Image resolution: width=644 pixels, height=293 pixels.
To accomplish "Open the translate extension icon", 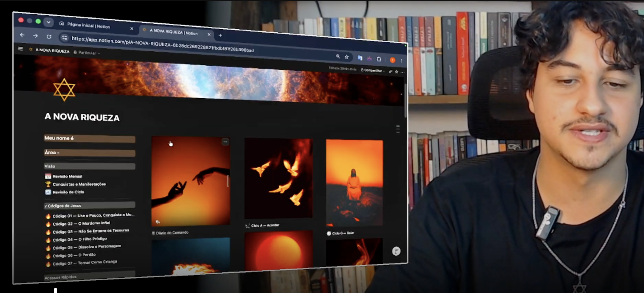I will coord(360,58).
